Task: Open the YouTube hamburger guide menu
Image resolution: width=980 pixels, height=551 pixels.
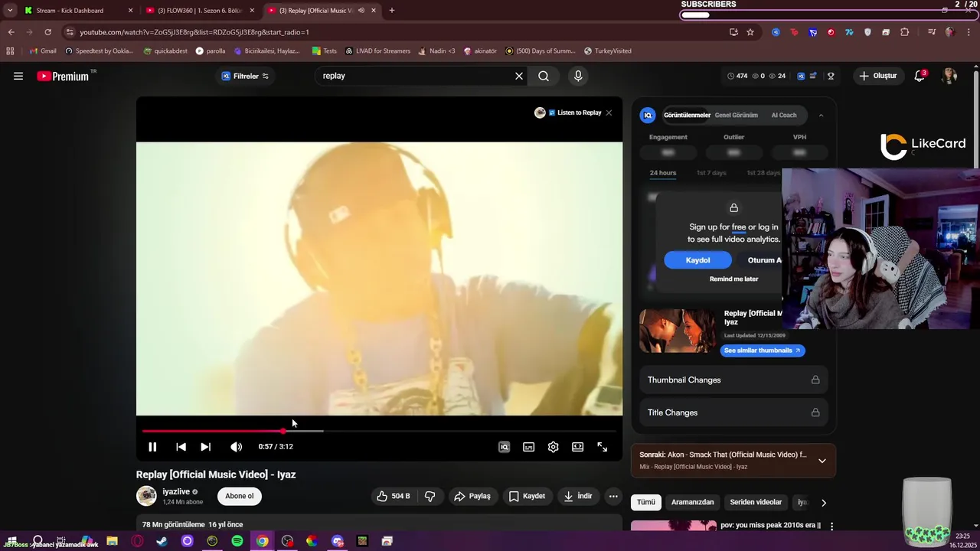Action: (18, 76)
